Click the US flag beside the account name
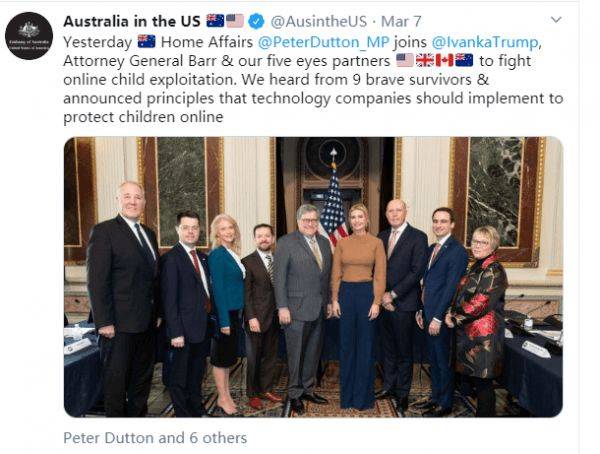The image size is (600, 454). pyautogui.click(x=235, y=21)
